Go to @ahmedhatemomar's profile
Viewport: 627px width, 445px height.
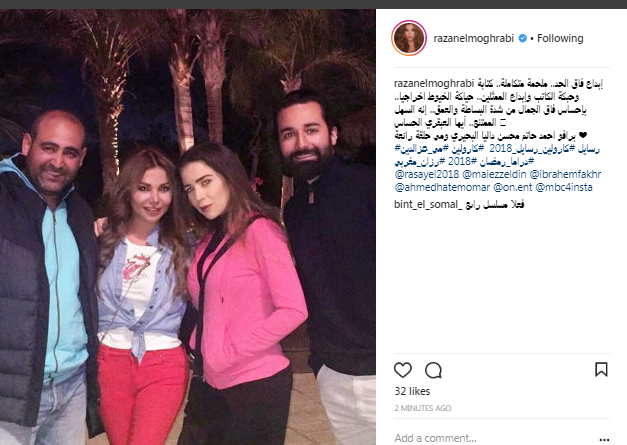442,188
